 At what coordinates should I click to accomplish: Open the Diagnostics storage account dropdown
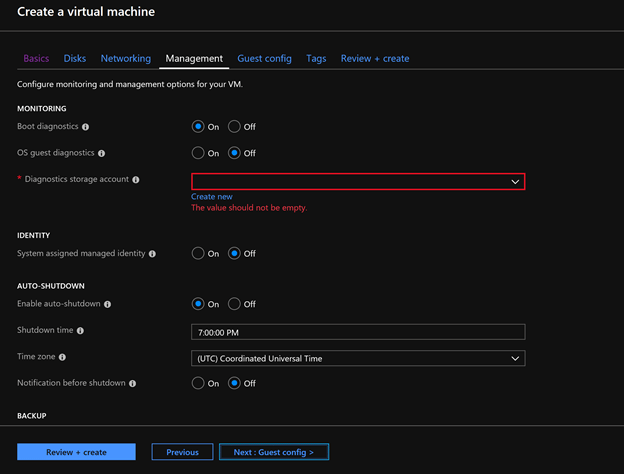coord(358,181)
